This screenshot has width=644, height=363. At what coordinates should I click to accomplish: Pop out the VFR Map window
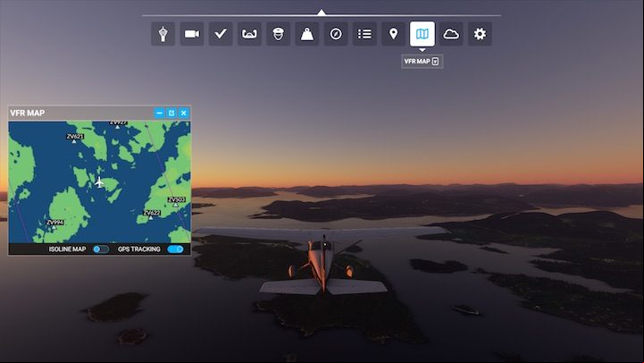tap(171, 113)
